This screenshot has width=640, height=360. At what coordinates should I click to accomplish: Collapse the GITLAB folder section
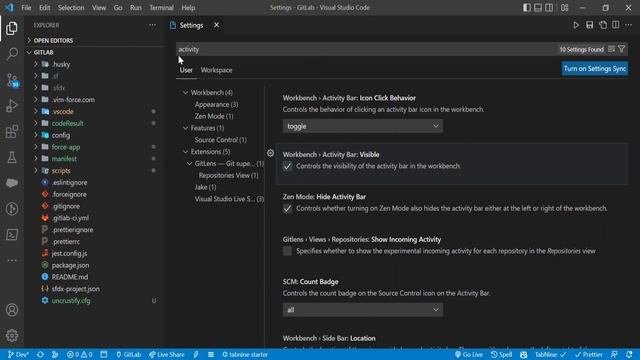95,52
